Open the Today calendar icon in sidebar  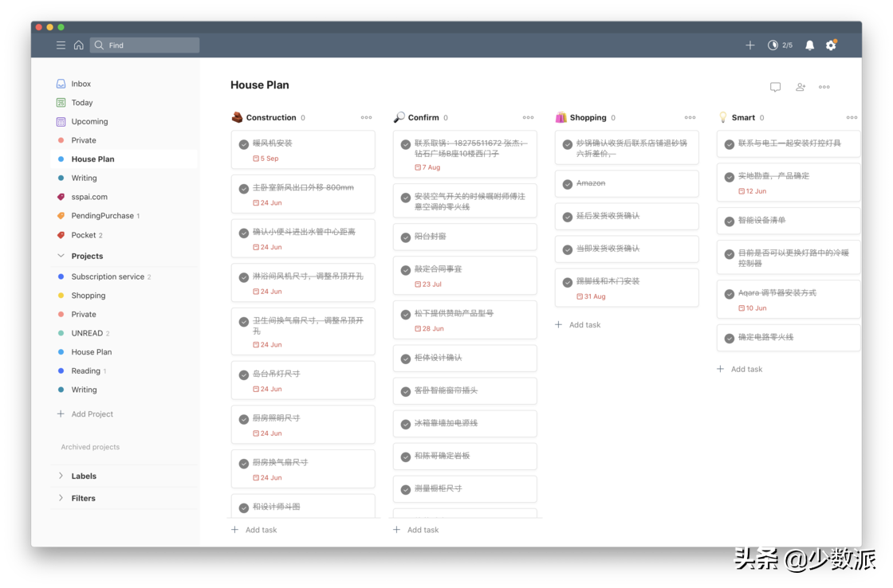pos(61,103)
